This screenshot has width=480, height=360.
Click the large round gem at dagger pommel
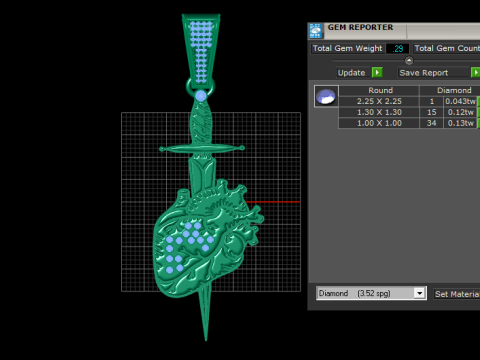coord(201,96)
